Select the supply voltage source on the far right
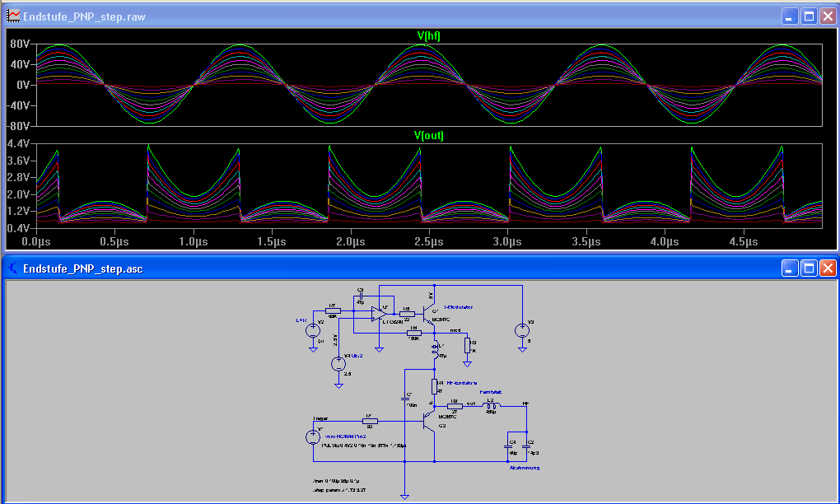This screenshot has width=840, height=504. tap(522, 330)
